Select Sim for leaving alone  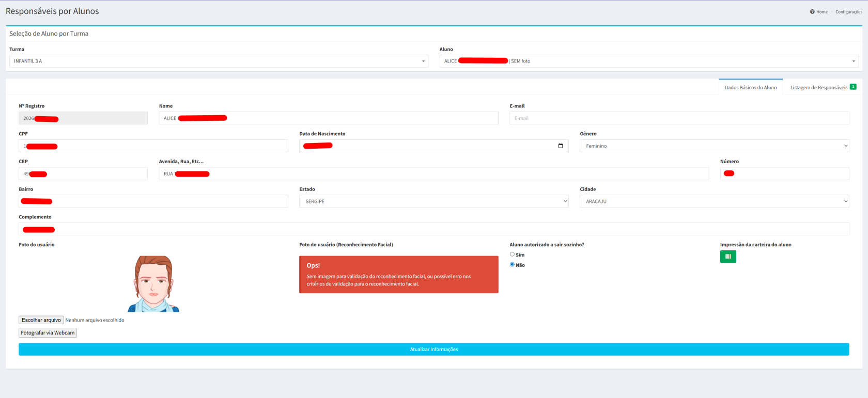point(512,254)
